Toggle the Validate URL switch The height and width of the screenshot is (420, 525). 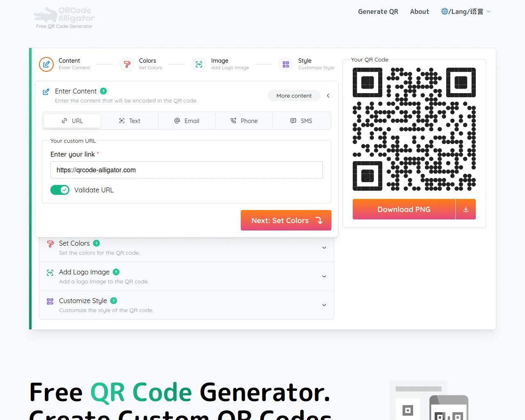point(60,190)
